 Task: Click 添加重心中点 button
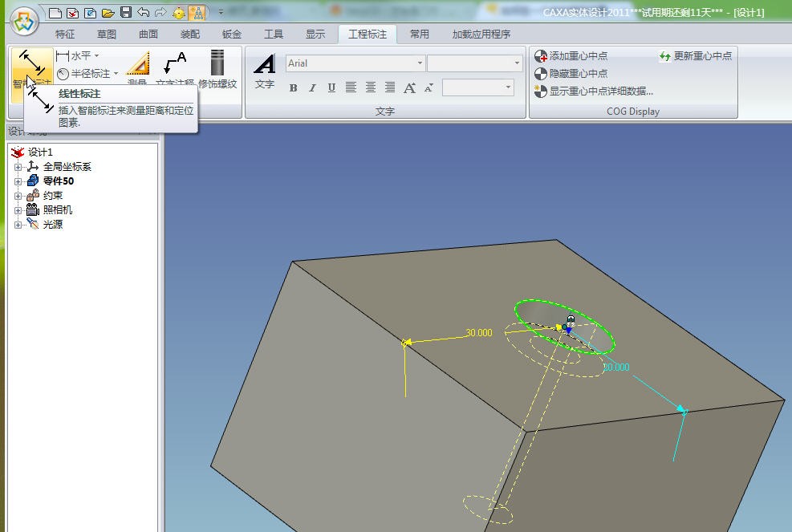tap(571, 56)
